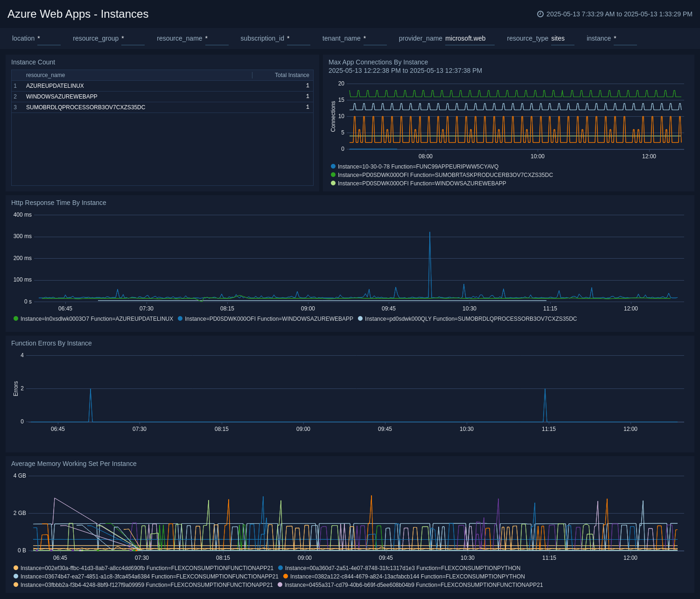Click legend text Function=SUMOBRTASKPRODUCERB3OV7CXZS35DC
This screenshot has width=700, height=599.
482,175
